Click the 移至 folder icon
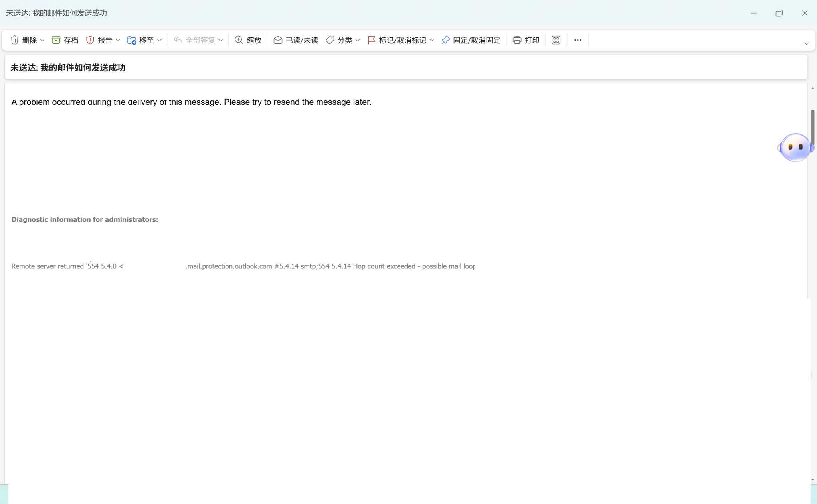The image size is (817, 504). coord(132,40)
